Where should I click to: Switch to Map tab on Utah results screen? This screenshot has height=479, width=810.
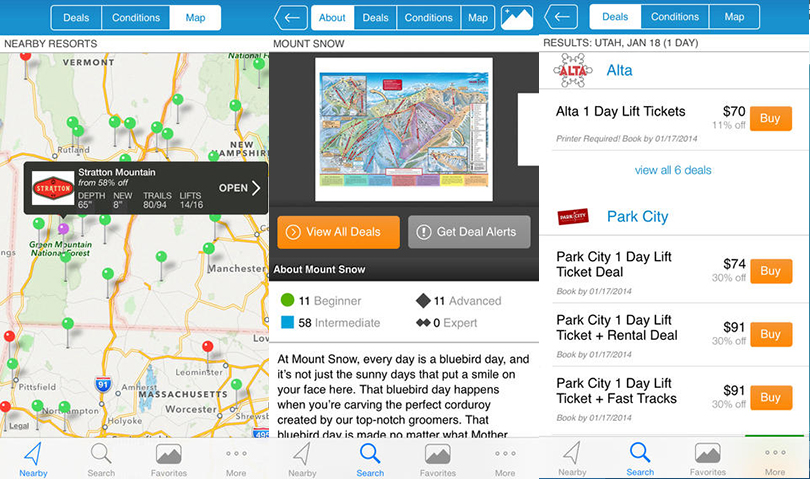[734, 17]
